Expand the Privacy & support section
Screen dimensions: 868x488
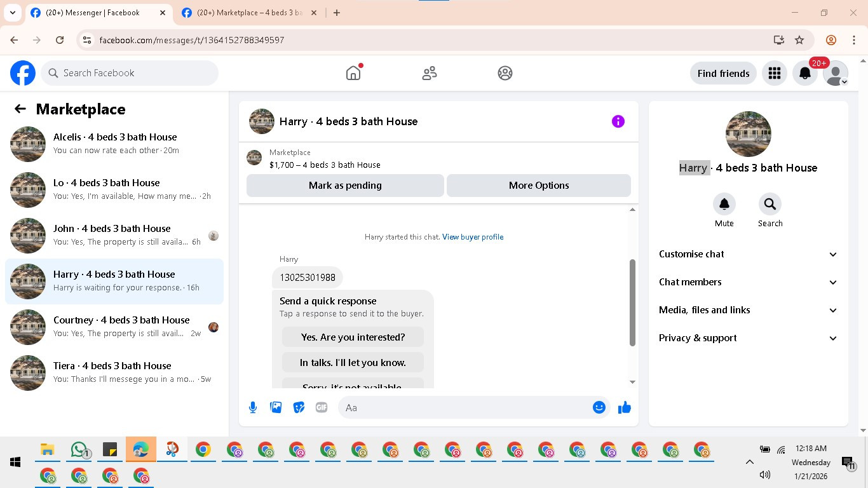(x=749, y=338)
